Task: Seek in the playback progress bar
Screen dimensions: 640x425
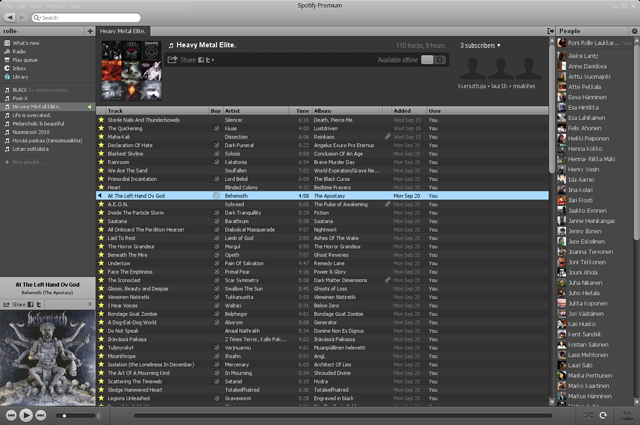Action: click(343, 416)
